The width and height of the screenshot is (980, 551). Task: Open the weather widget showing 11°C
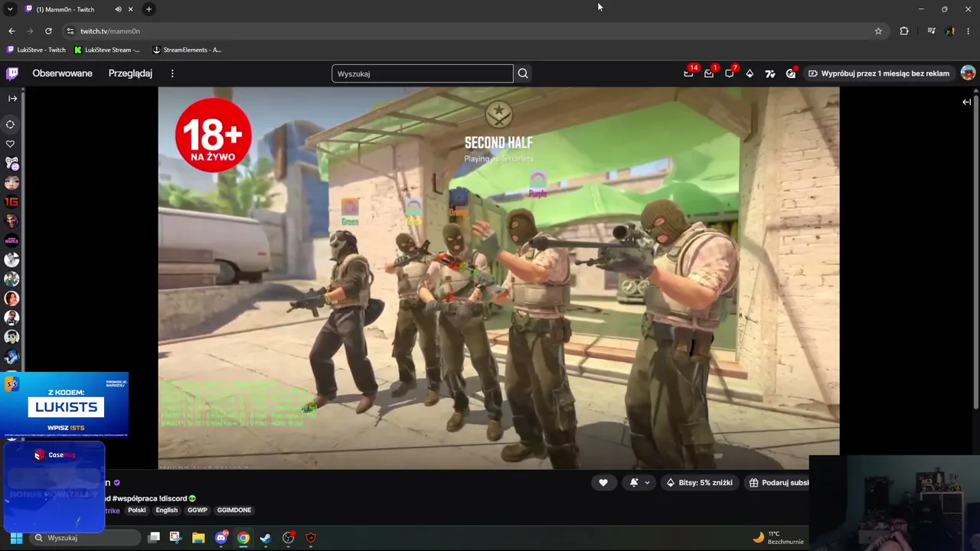778,538
